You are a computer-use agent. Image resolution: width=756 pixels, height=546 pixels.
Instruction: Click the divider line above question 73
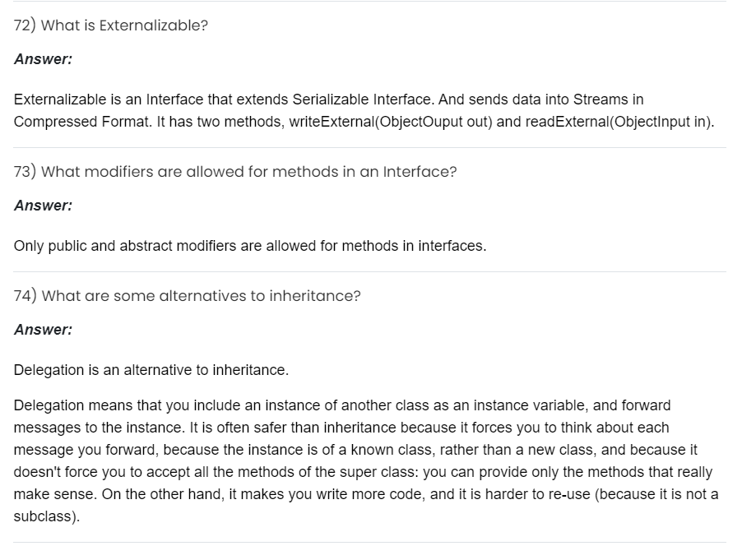click(370, 148)
